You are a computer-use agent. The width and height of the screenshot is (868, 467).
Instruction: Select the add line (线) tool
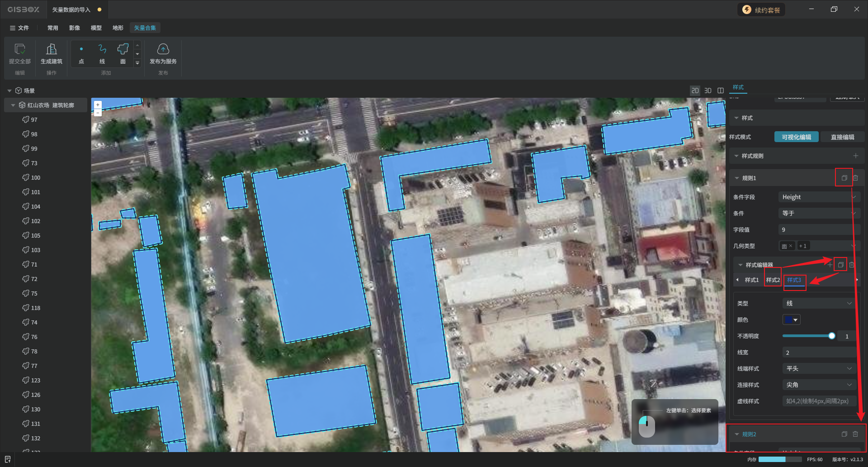[x=102, y=53]
